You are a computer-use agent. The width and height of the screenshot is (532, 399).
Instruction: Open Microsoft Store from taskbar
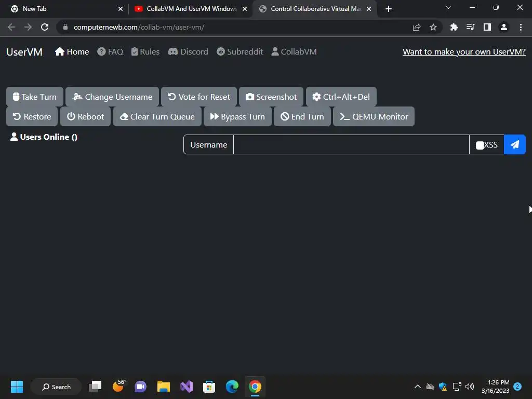point(209,387)
